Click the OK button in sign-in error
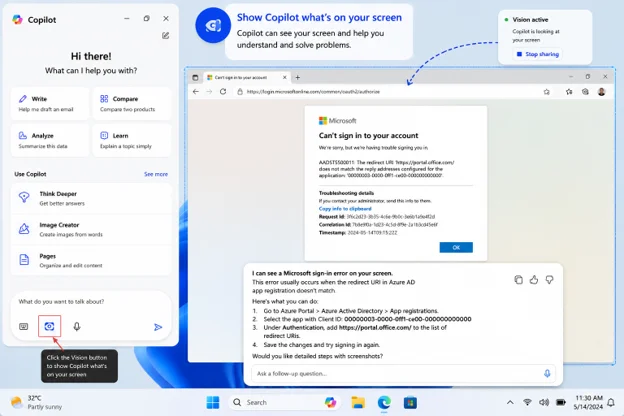Screen dimensions: 624x416 [x=456, y=247]
